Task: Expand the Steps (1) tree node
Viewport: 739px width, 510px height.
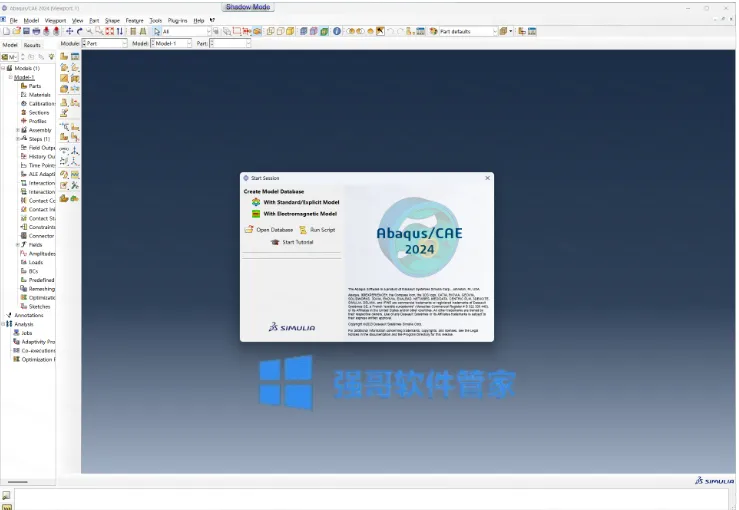Action: tap(18, 139)
